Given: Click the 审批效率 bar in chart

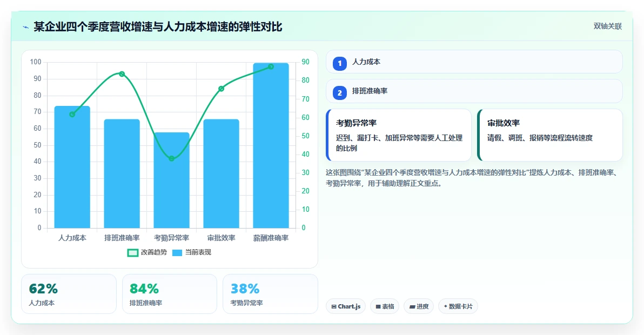Looking at the screenshot, I should tap(222, 173).
